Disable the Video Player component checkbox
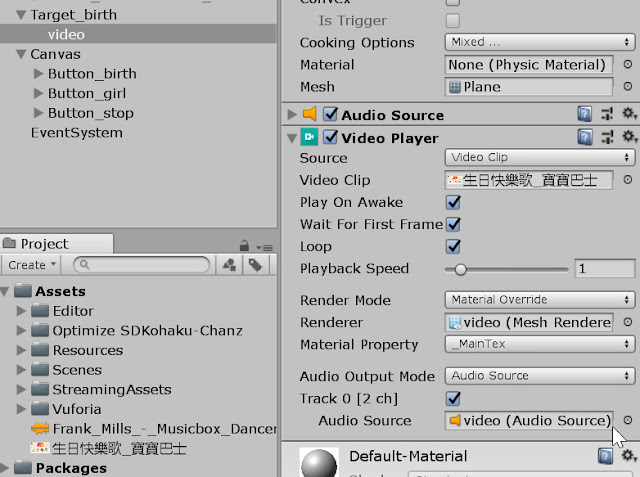Screen dimensions: 640x477 pyautogui.click(x=330, y=137)
